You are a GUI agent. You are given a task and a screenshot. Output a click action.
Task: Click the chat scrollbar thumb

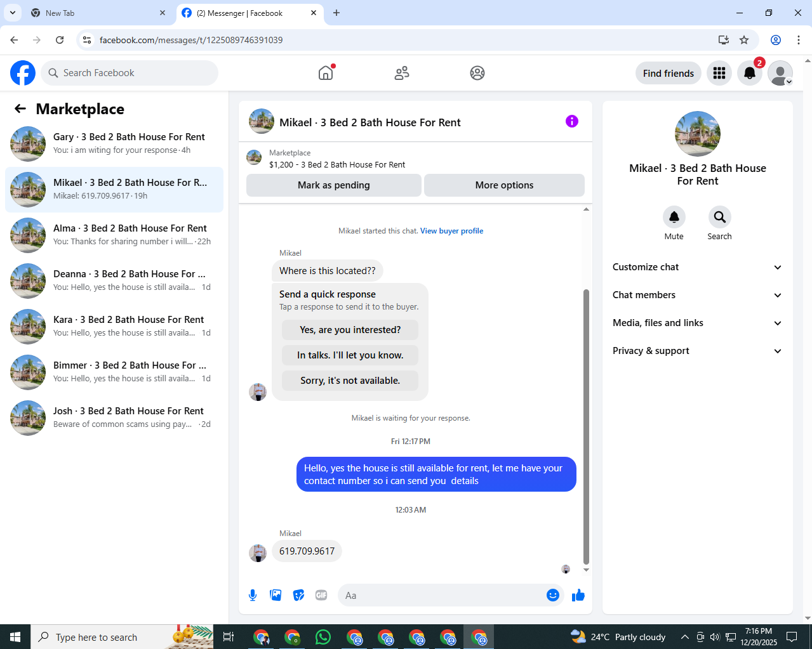coord(586,426)
